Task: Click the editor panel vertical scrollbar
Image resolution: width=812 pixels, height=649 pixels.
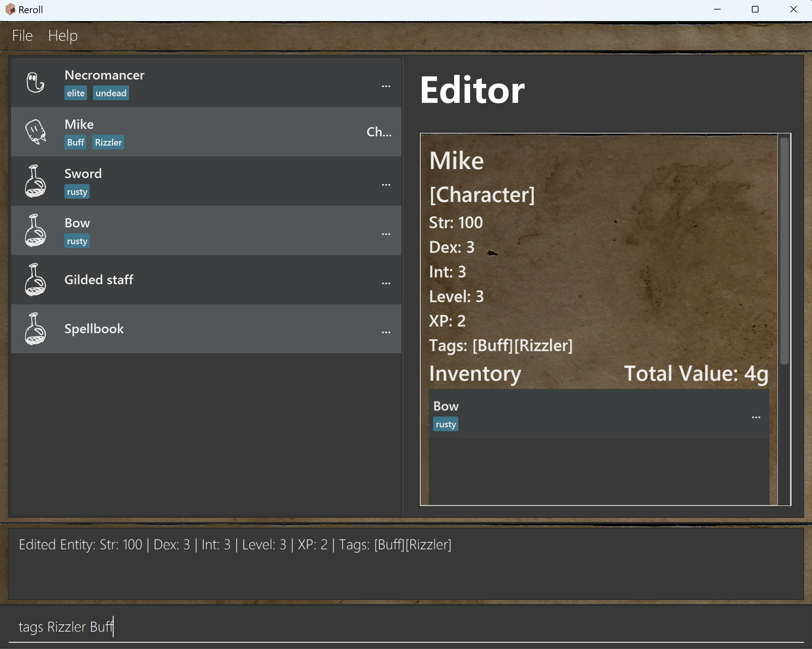Action: (x=784, y=251)
